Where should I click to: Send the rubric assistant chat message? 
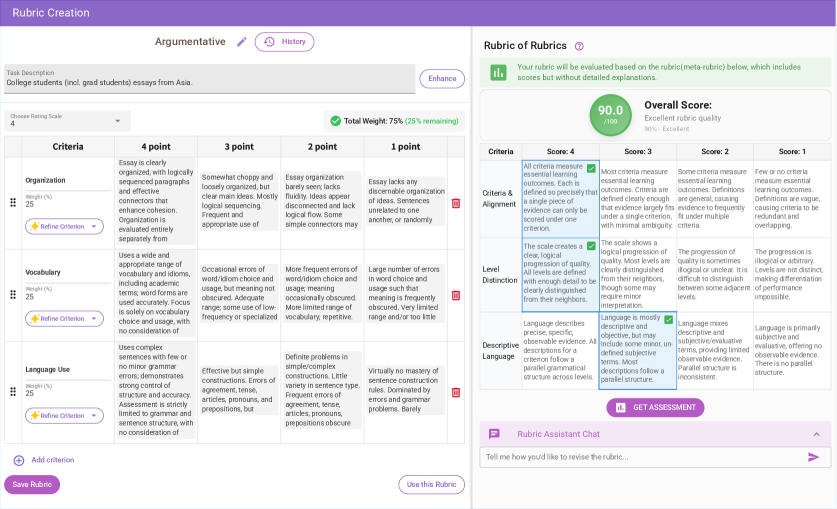(x=813, y=457)
